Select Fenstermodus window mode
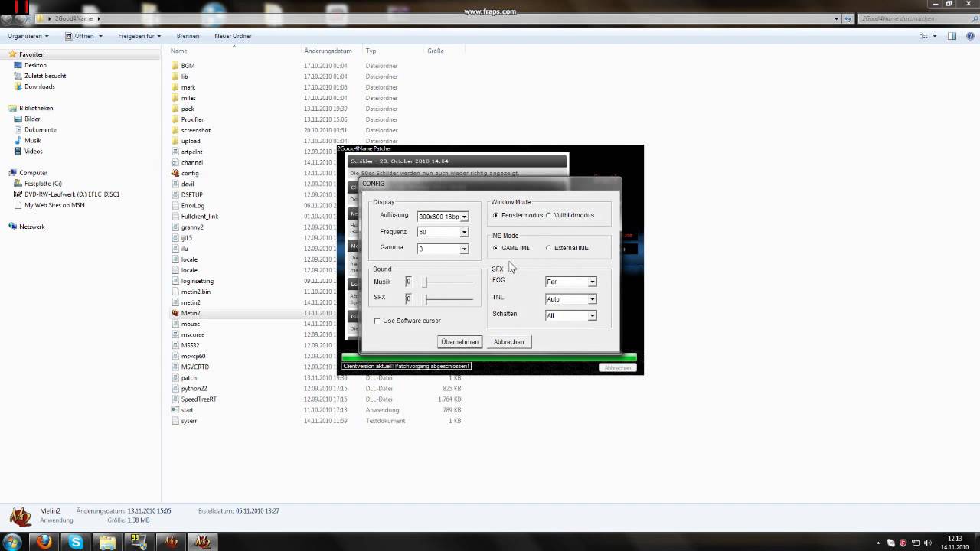 click(x=496, y=215)
